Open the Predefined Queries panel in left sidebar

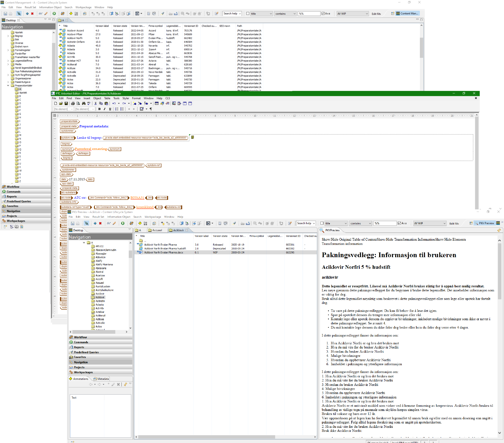pyautogui.click(x=19, y=201)
